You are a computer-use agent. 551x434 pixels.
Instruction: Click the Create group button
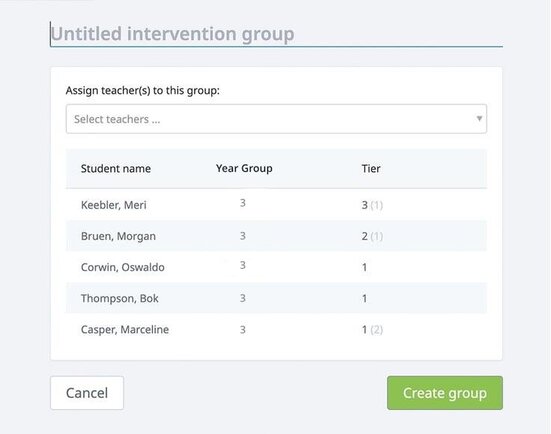(x=445, y=393)
